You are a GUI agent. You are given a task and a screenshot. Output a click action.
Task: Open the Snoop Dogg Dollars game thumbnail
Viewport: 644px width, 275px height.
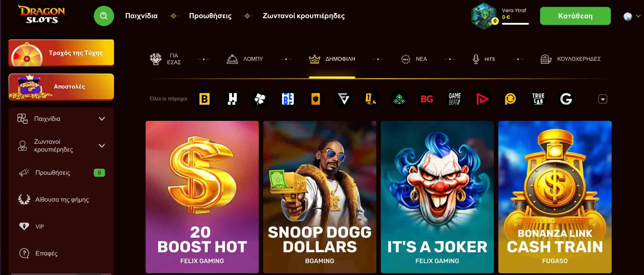[319, 197]
